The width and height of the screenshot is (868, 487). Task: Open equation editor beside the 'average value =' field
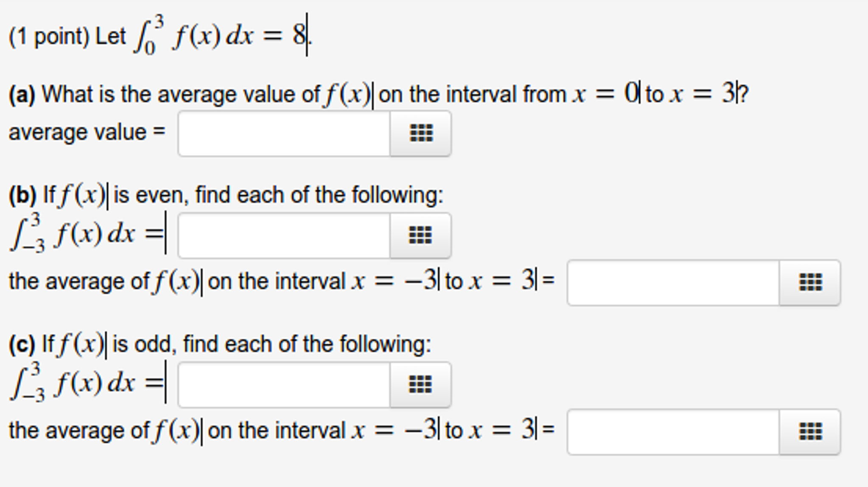pos(421,133)
